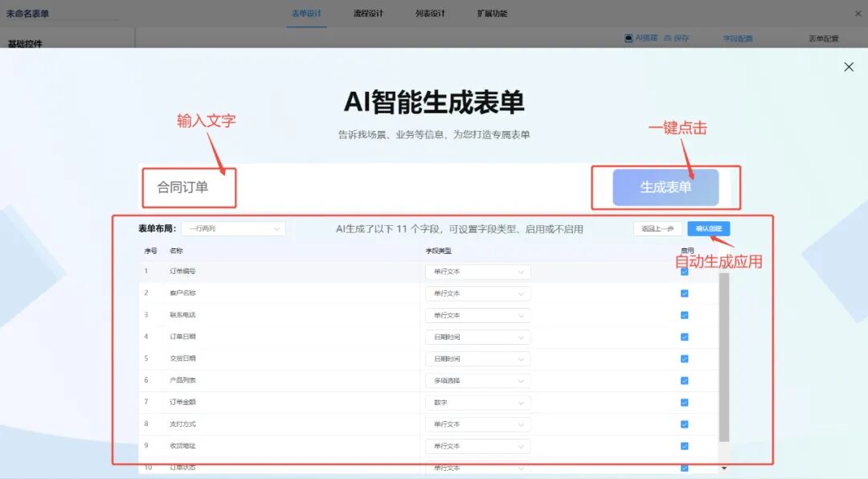Switch to the 扩展功能 tab

tap(491, 13)
